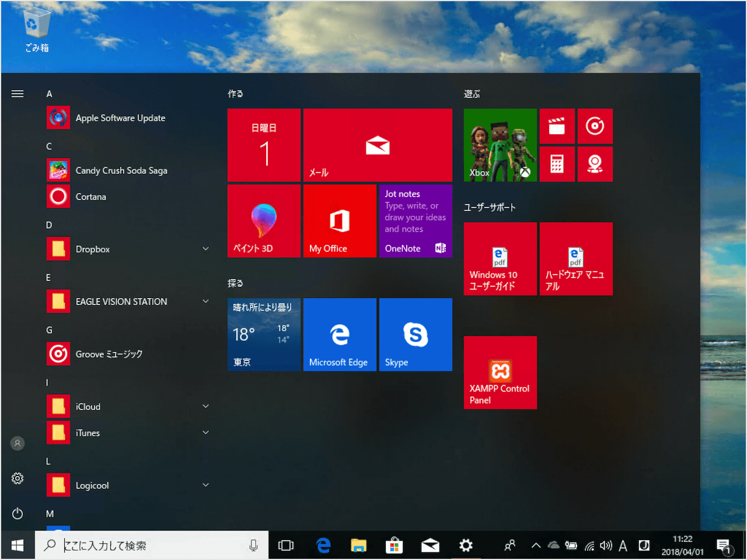Click the Windows Start button
Screen dimensions: 747x560
[x=18, y=545]
